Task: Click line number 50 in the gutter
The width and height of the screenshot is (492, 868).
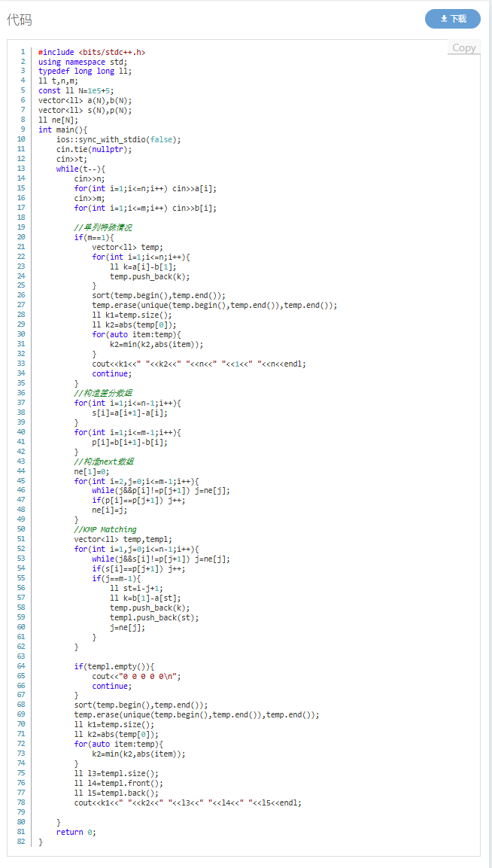Action: 21,530
